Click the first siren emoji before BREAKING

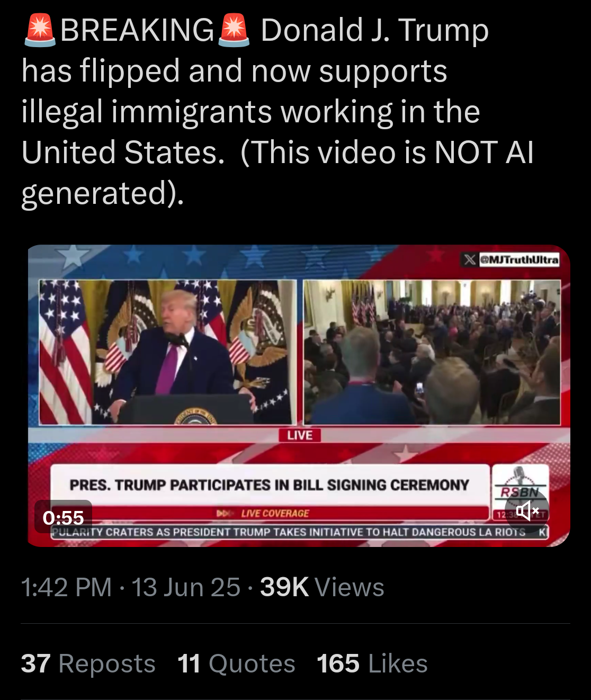click(40, 31)
